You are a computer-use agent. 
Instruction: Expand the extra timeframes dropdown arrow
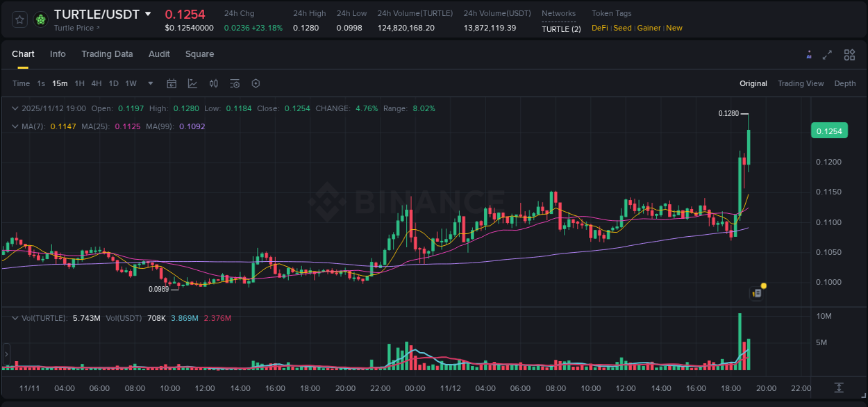click(149, 83)
